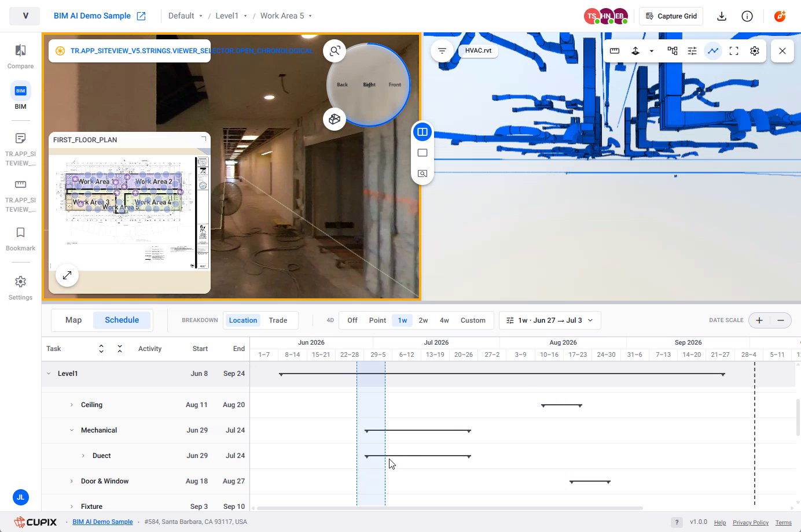Select Location breakdown

click(x=242, y=320)
